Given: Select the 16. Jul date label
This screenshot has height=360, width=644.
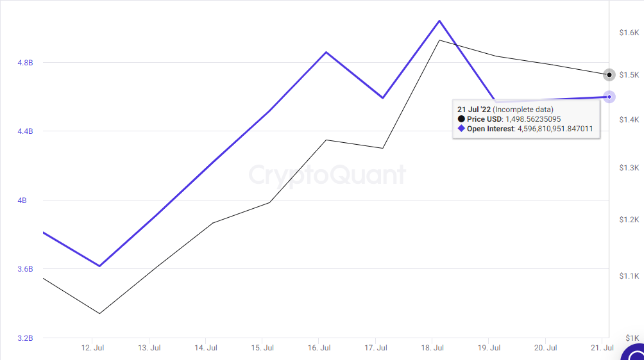Looking at the screenshot, I should coord(319,348).
